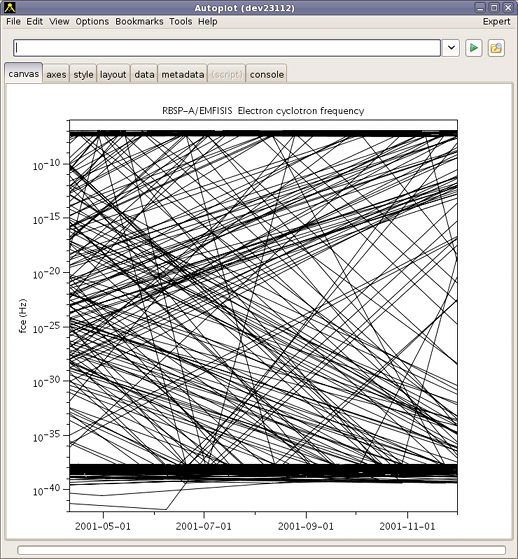
Task: Click the Autoplot application logo icon
Action: coord(10,7)
